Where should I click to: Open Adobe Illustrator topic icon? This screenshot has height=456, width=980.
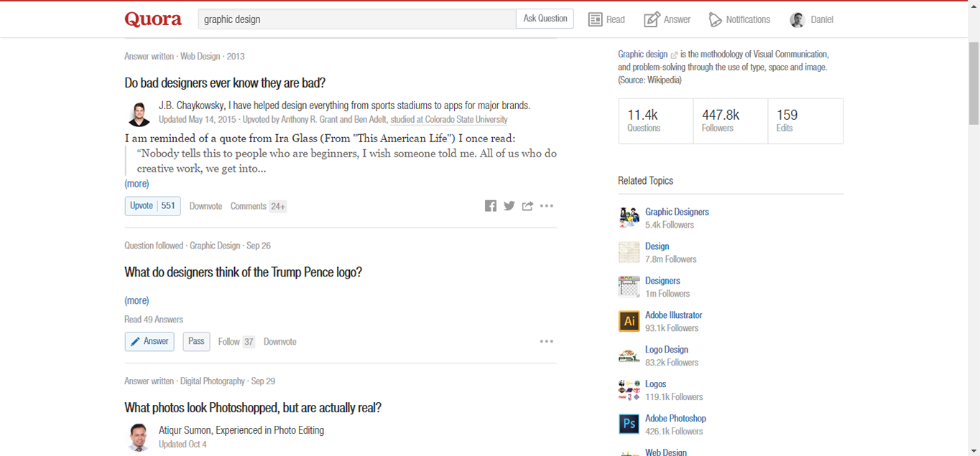pyautogui.click(x=629, y=321)
